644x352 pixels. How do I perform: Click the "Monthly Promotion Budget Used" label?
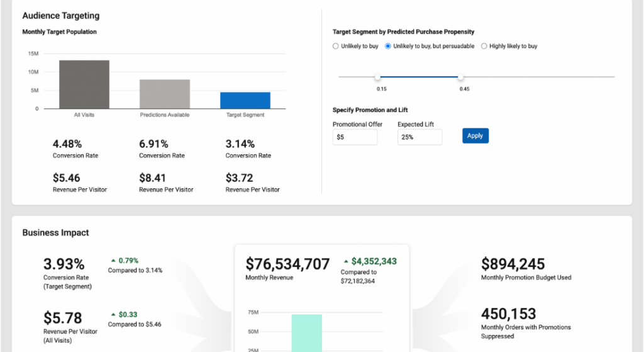pyautogui.click(x=526, y=278)
